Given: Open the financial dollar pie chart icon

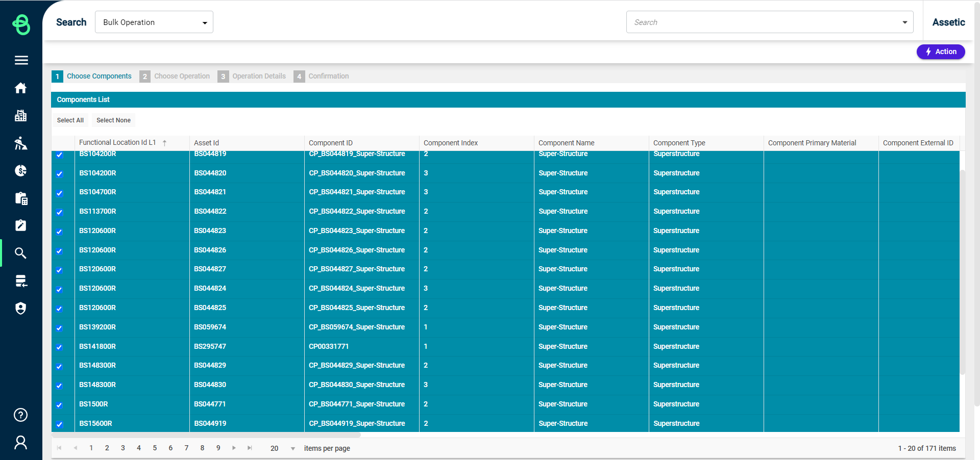Looking at the screenshot, I should (21, 170).
